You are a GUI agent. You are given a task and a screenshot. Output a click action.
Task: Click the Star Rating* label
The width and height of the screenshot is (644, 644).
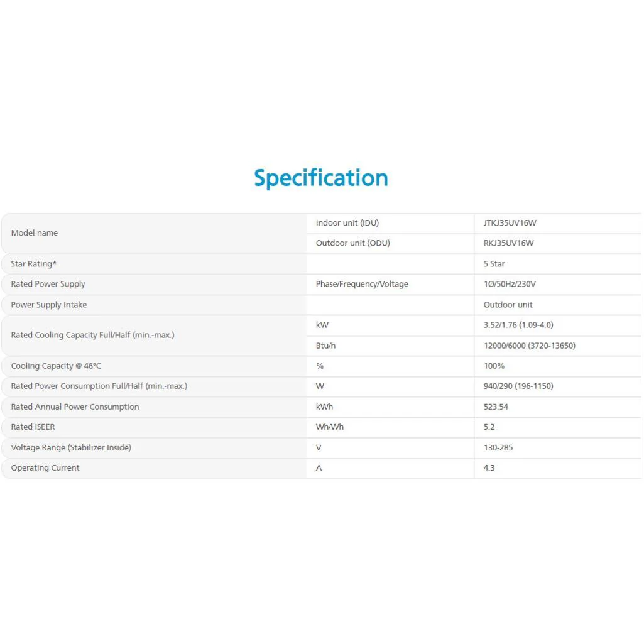pyautogui.click(x=33, y=264)
